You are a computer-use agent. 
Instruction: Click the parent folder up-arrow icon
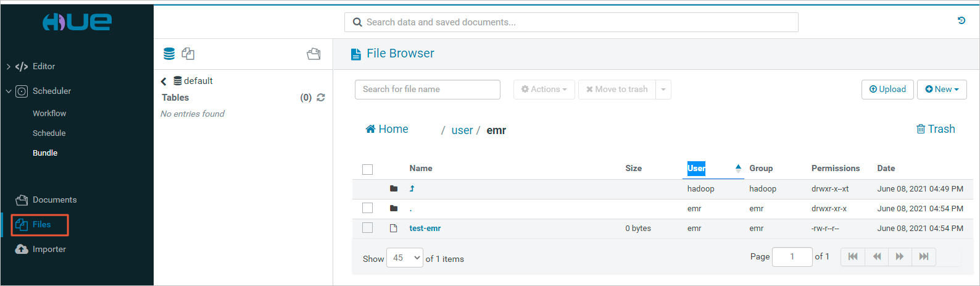tap(412, 188)
